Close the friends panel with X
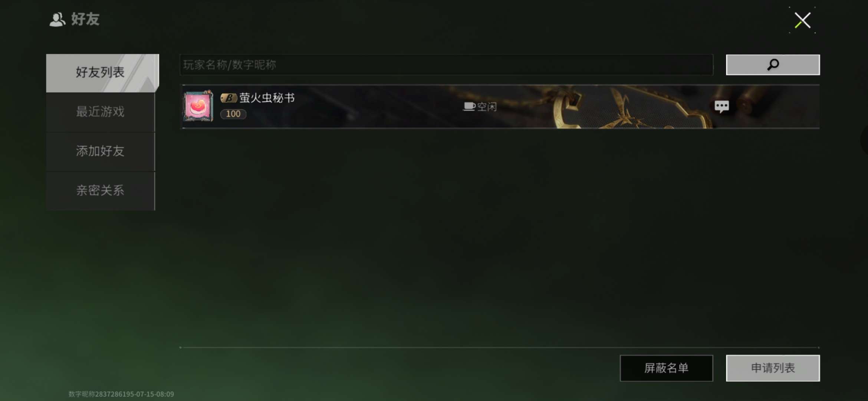 (x=802, y=20)
